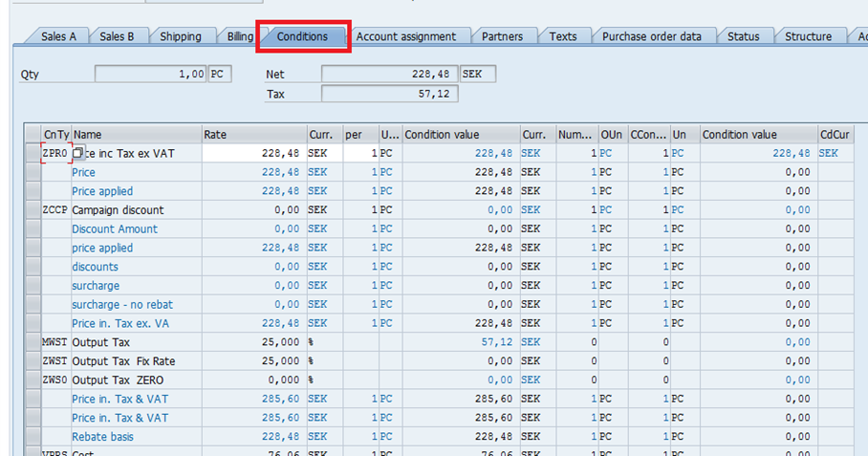
Task: Open the Partners tab
Action: 502,36
